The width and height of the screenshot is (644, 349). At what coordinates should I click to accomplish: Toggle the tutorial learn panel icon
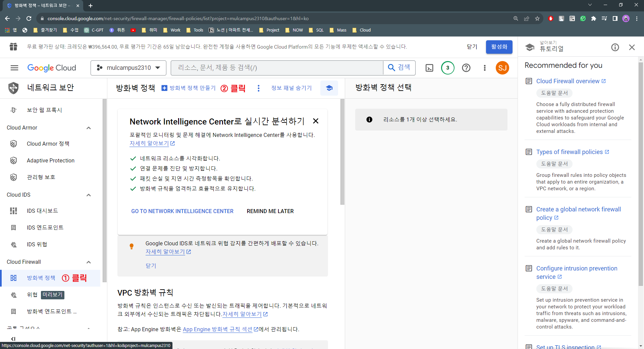click(x=329, y=88)
